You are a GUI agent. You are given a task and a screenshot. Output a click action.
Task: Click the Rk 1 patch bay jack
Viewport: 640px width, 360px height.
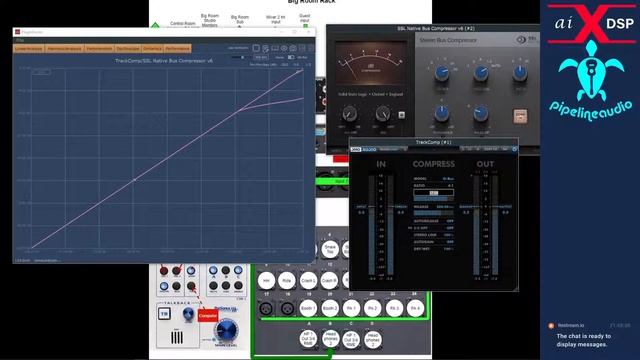click(351, 308)
